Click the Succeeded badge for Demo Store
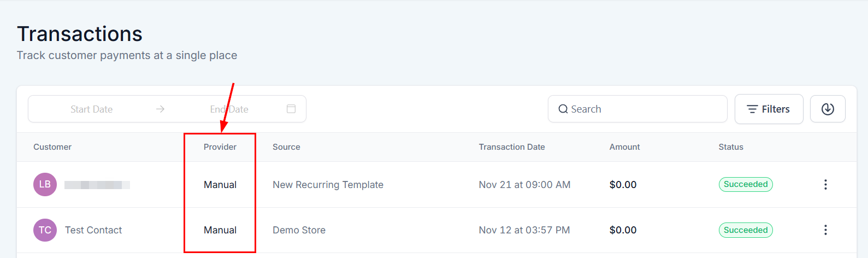 click(746, 230)
